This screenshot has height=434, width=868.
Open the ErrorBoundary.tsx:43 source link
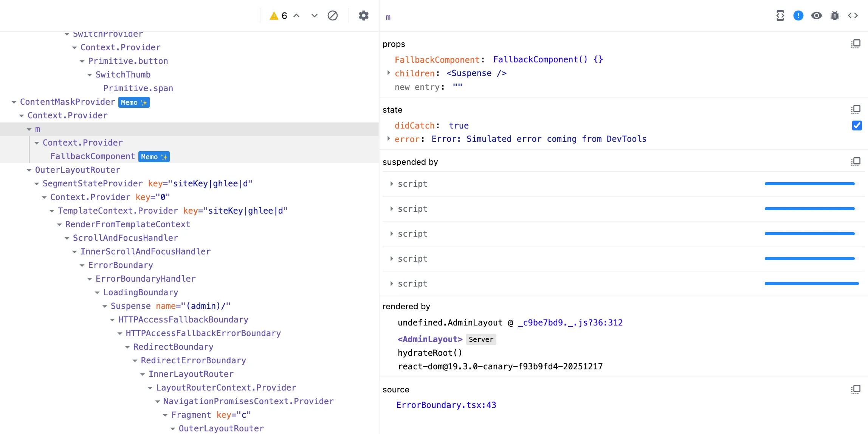tap(446, 405)
